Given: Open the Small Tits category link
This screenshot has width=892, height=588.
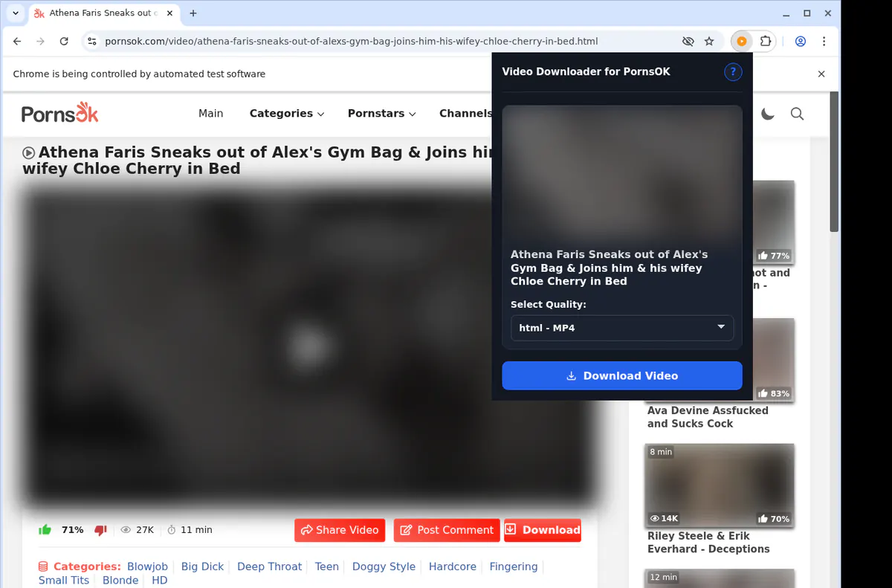Looking at the screenshot, I should pyautogui.click(x=64, y=581).
